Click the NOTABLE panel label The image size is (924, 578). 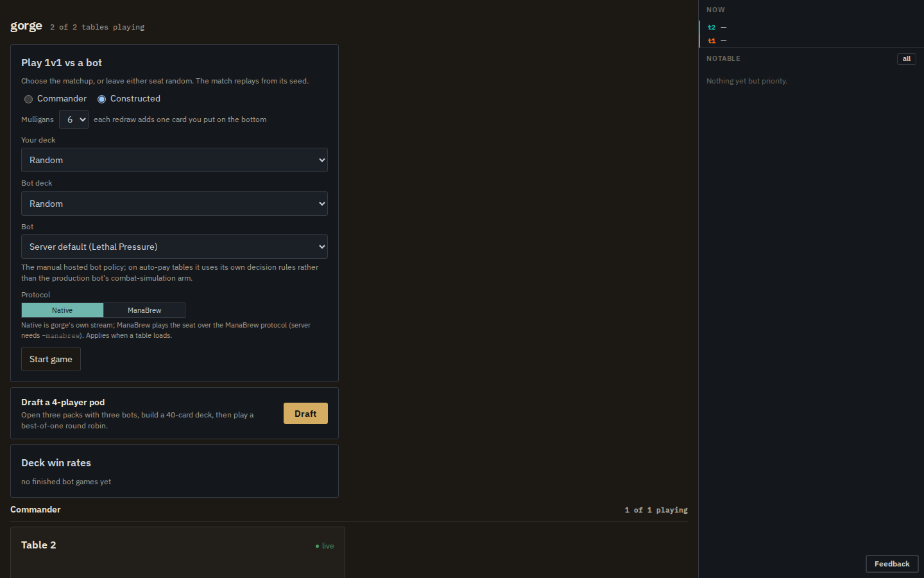tap(723, 58)
